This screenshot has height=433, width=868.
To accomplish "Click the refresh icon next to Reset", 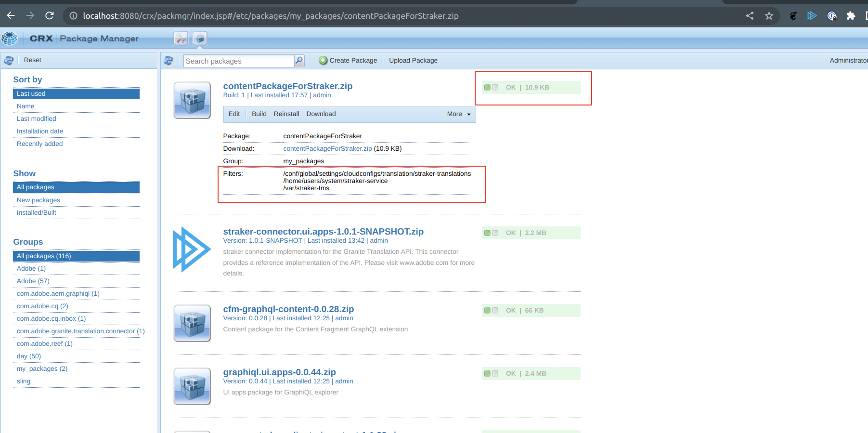I will [x=9, y=60].
